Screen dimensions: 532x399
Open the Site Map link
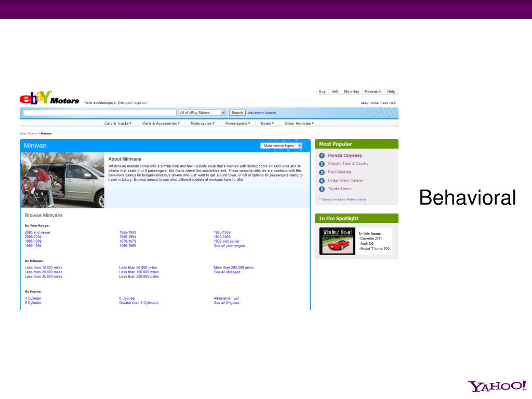pyautogui.click(x=389, y=103)
